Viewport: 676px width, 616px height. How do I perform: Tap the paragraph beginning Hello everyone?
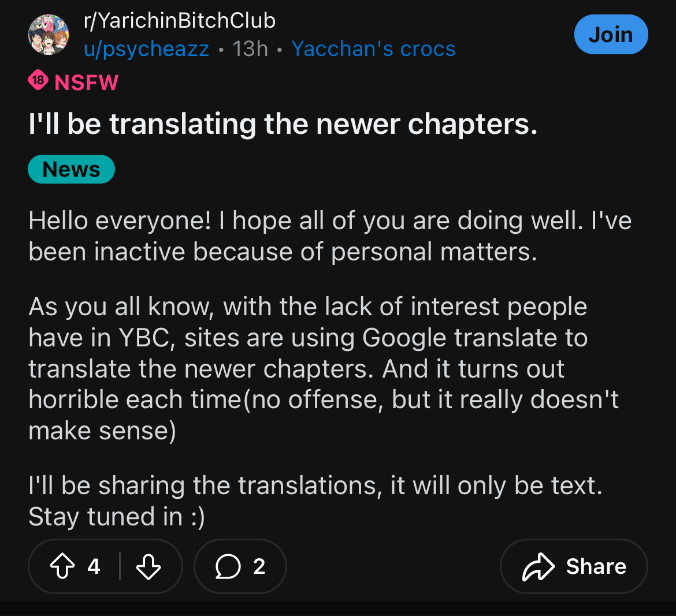329,236
